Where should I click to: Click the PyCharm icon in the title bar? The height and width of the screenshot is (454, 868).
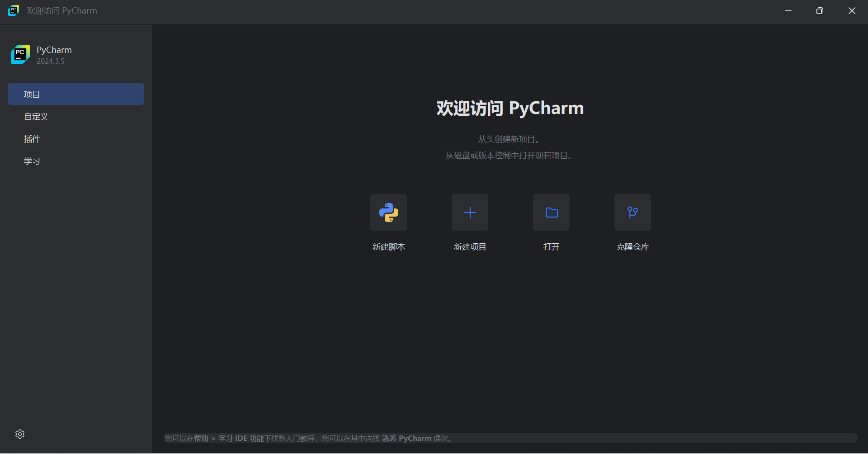click(x=14, y=10)
